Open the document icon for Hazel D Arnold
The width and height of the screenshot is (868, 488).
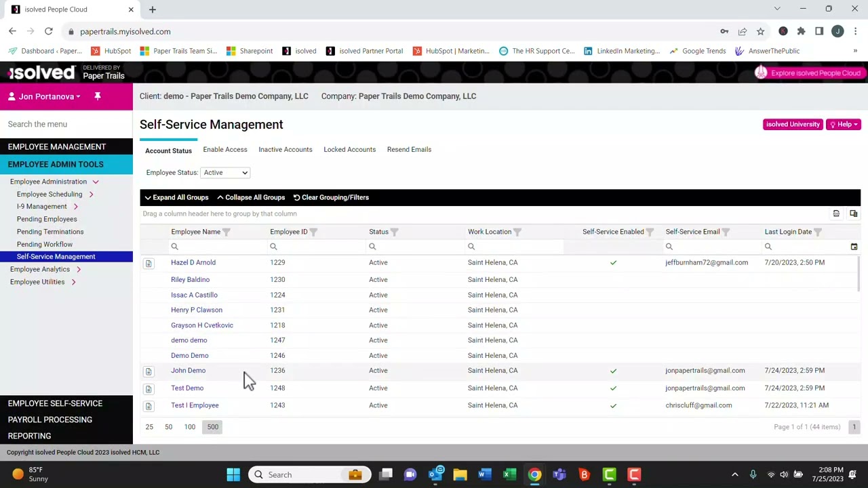pos(149,263)
